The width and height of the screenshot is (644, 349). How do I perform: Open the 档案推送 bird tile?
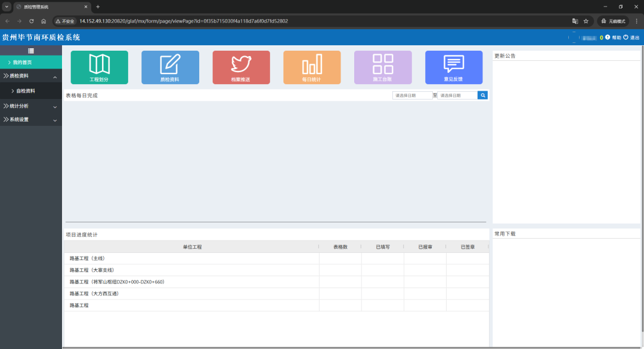pyautogui.click(x=241, y=67)
